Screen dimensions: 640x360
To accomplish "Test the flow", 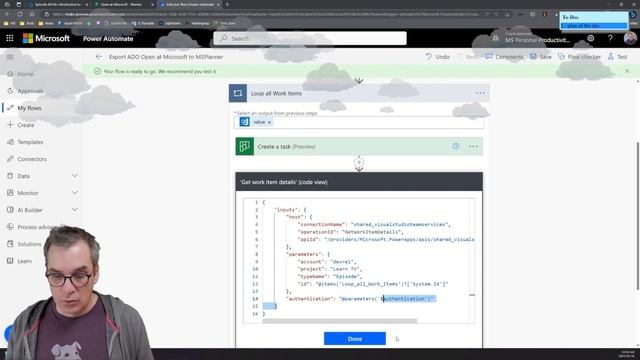I will (x=618, y=57).
